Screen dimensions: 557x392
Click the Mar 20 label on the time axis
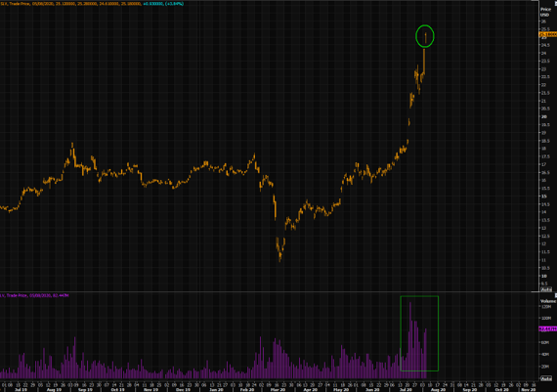[278, 389]
